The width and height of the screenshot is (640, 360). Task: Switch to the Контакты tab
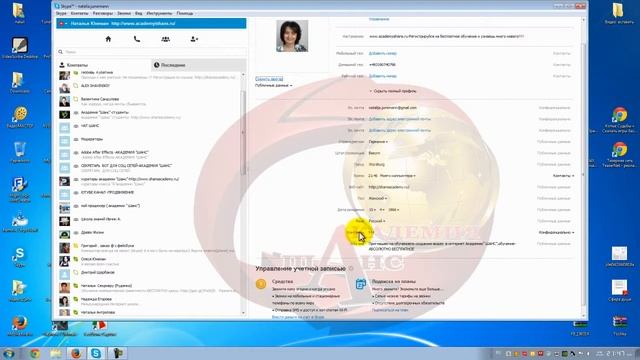[104, 65]
